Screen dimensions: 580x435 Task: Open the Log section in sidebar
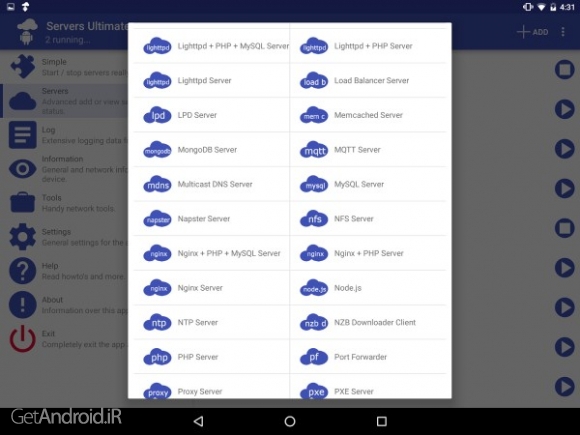point(65,135)
